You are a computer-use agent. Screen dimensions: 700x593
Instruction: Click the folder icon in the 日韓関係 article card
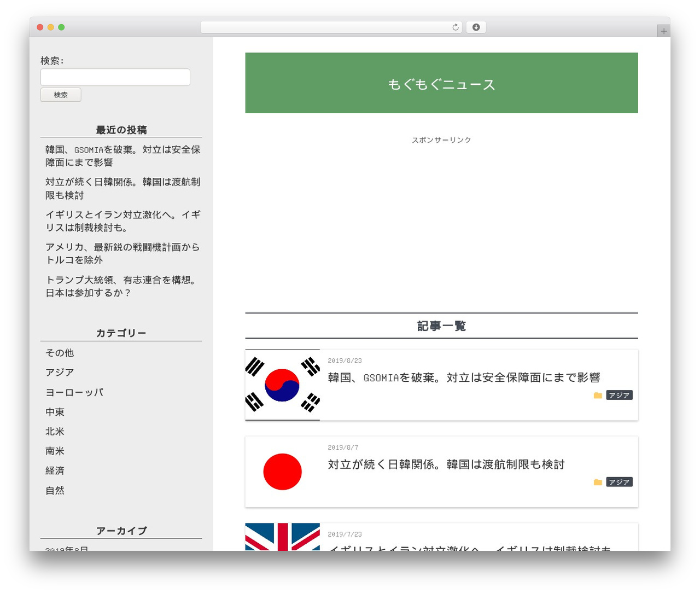598,482
